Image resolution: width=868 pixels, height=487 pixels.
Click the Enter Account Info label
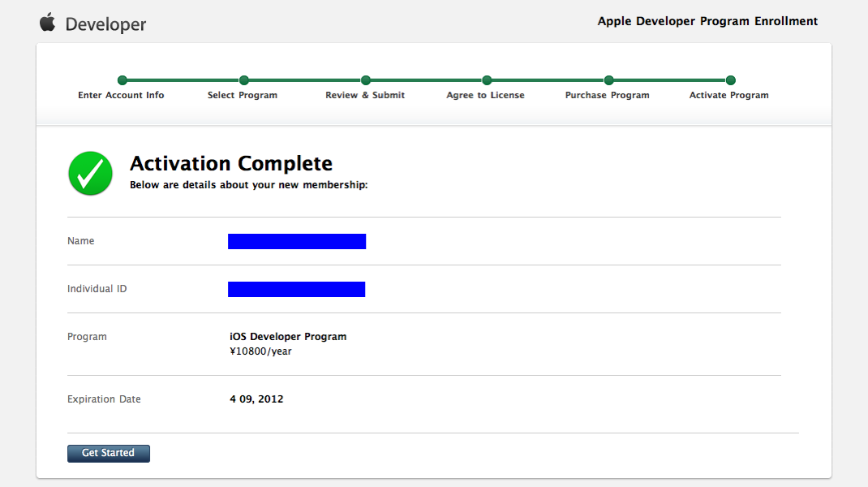121,95
